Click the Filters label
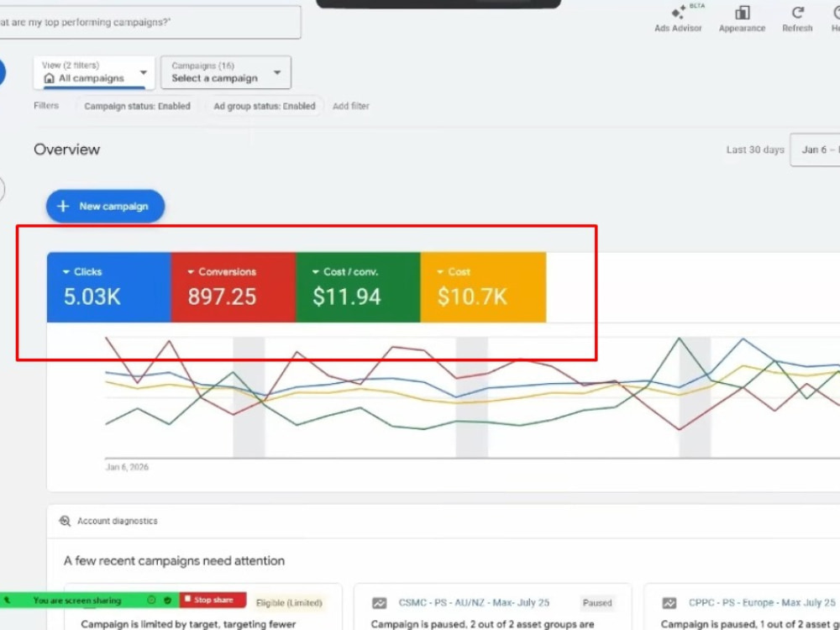 46,106
